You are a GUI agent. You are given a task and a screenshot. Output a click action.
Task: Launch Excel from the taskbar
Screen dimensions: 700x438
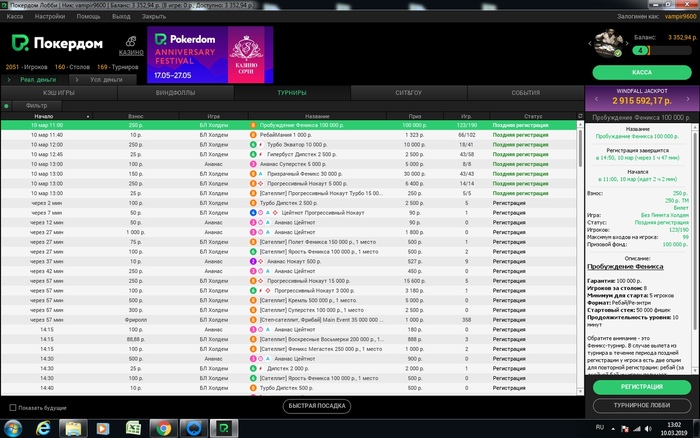[x=133, y=429]
